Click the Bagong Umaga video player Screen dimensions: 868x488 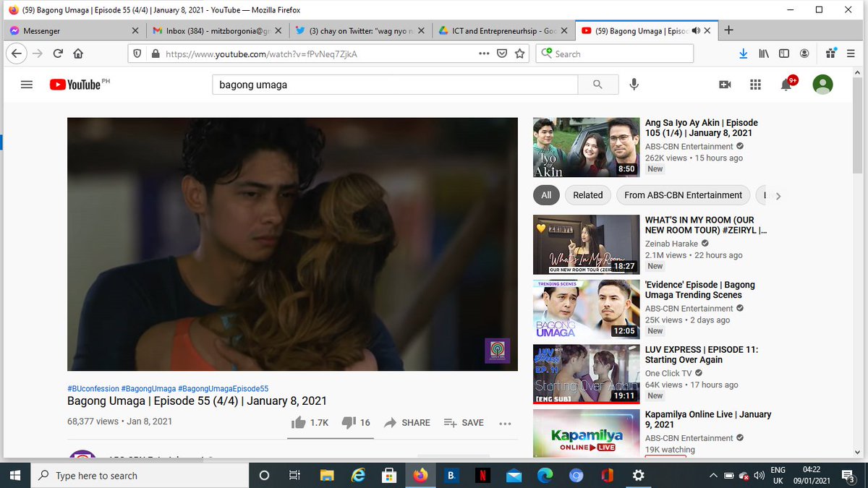pyautogui.click(x=292, y=244)
